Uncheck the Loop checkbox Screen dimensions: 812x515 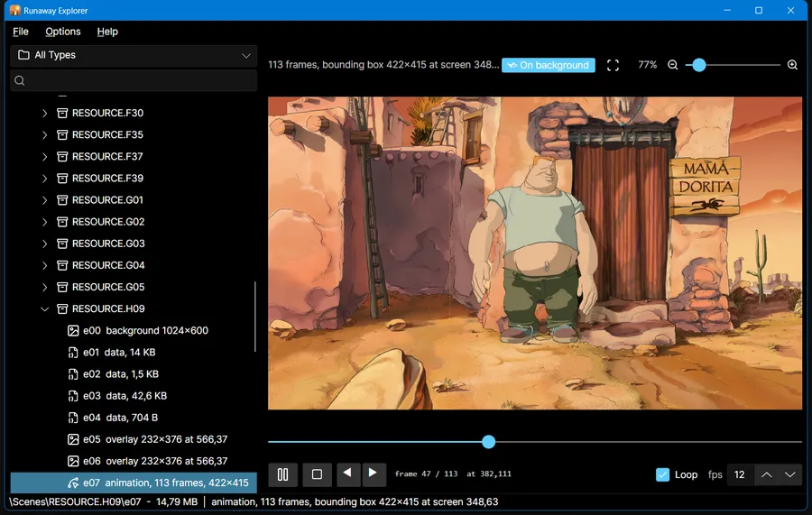[x=662, y=474]
